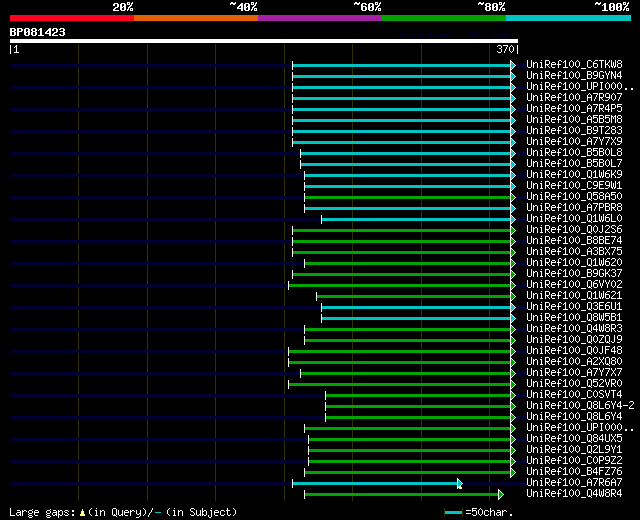Image resolution: width=640 pixels, height=520 pixels.
Task: Open the UniRef100_A7Y7X9 hit label
Action: (x=574, y=142)
